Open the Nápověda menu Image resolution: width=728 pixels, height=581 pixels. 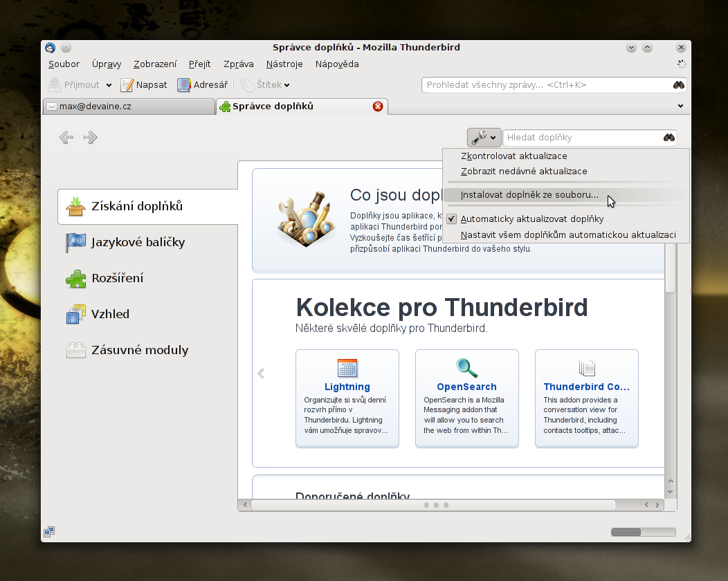[x=337, y=64]
